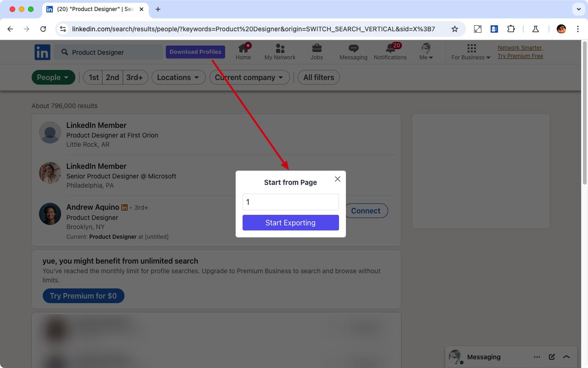Open LinkedIn Messaging from the navbar

tap(353, 51)
